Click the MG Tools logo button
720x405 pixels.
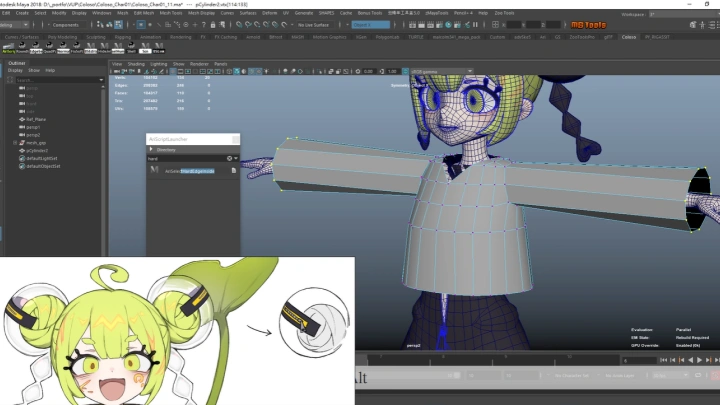[589, 25]
